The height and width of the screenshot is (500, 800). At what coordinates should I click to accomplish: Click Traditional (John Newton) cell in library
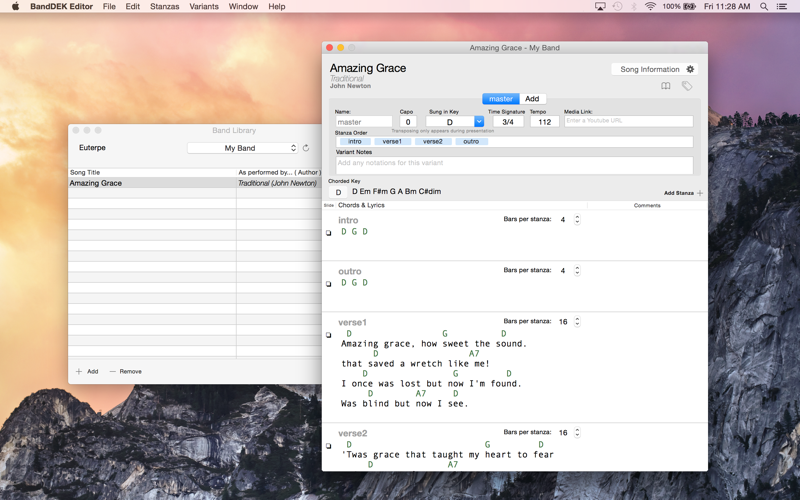click(x=277, y=183)
